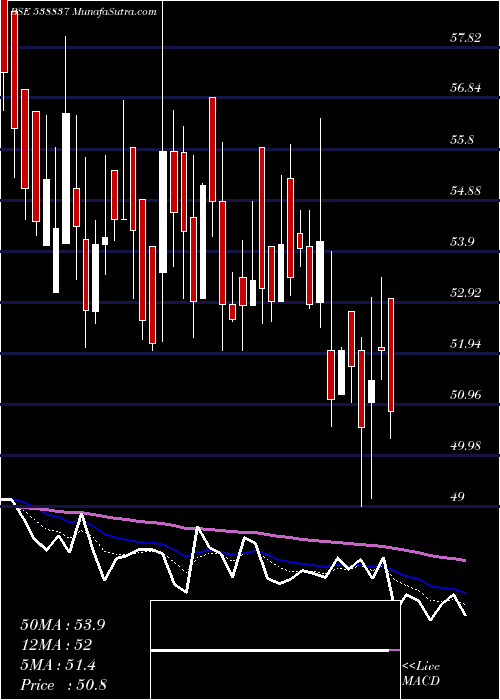Click the 49.98 price axis label
The image size is (500, 700).
tap(466, 446)
